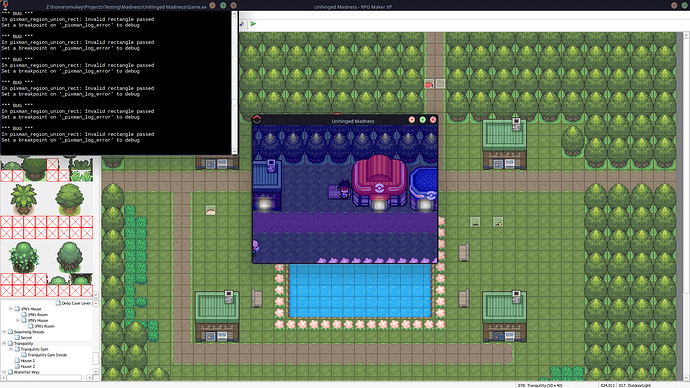Maximize the Unhinged Madness game window

(422, 120)
